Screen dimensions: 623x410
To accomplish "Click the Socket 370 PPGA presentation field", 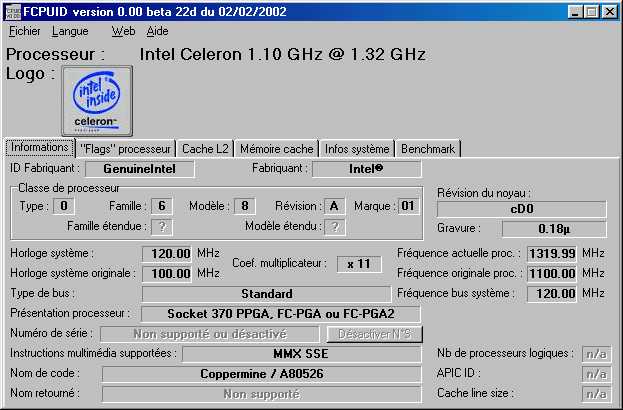I will [281, 314].
